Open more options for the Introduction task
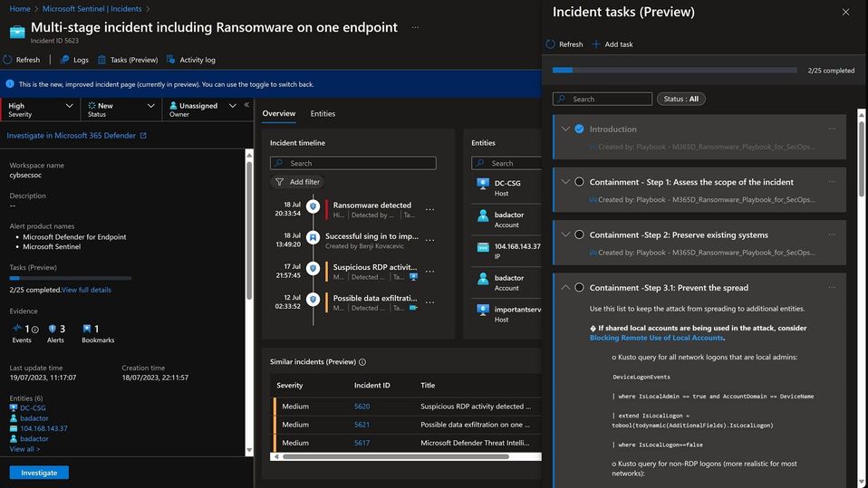 point(832,129)
